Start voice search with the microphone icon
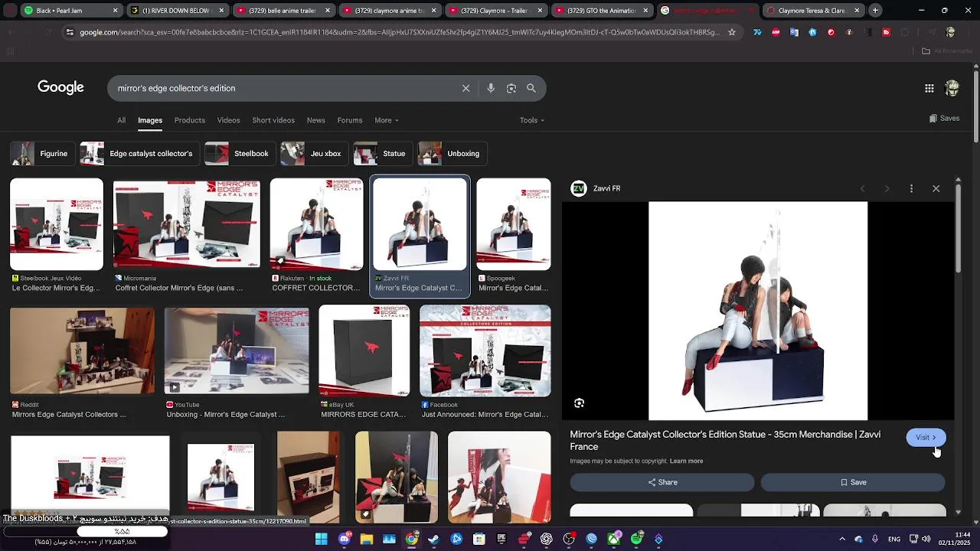The width and height of the screenshot is (980, 551). 491,88
